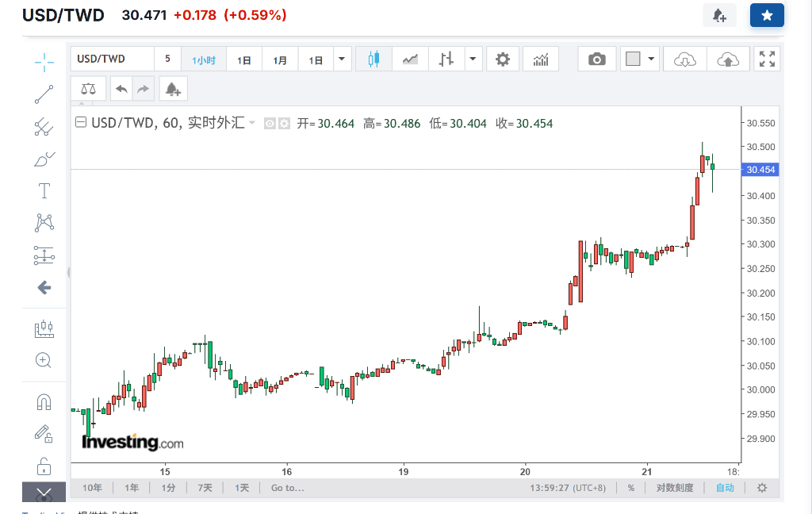
Task: Activate the zoom in magnifier tool
Action: point(44,360)
